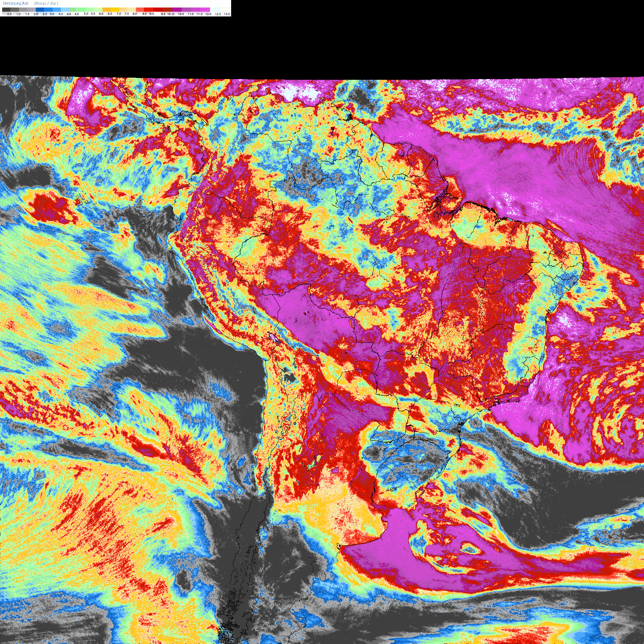
Task: Pick the coral red legend swatch before 8.5
Action: (140, 10)
